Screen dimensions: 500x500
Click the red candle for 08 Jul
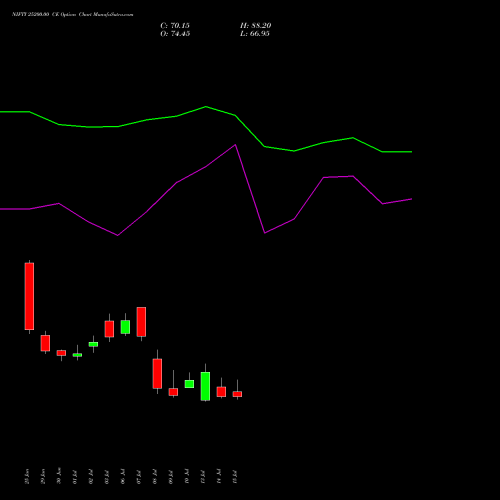(x=157, y=374)
